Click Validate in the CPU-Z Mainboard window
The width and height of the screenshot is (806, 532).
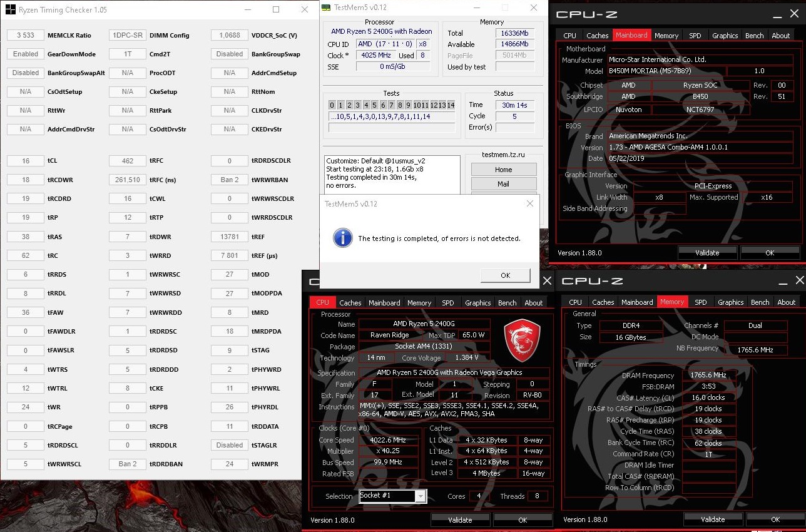pos(707,253)
